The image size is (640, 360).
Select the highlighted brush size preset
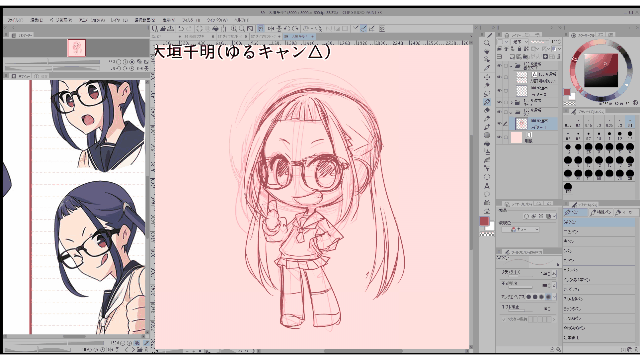(x=630, y=122)
